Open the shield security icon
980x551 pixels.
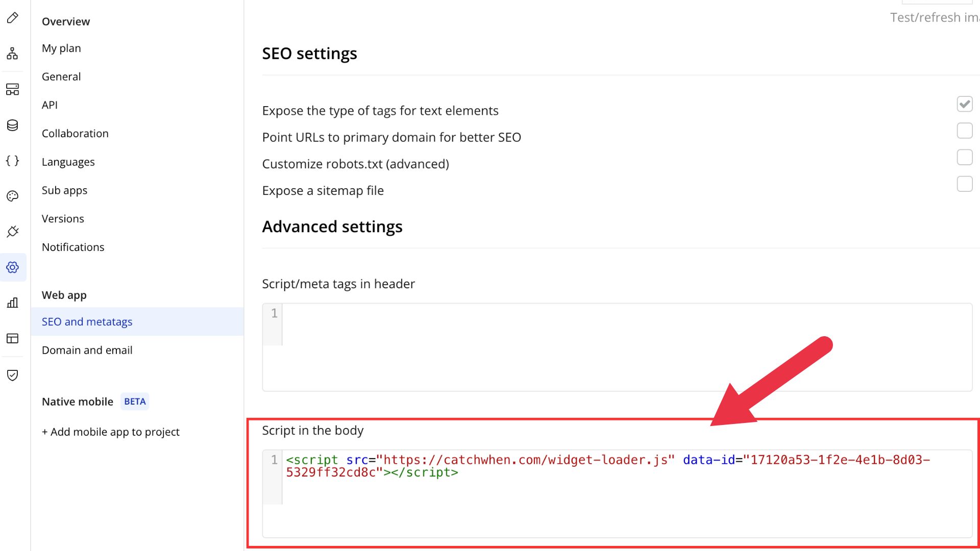coord(13,375)
